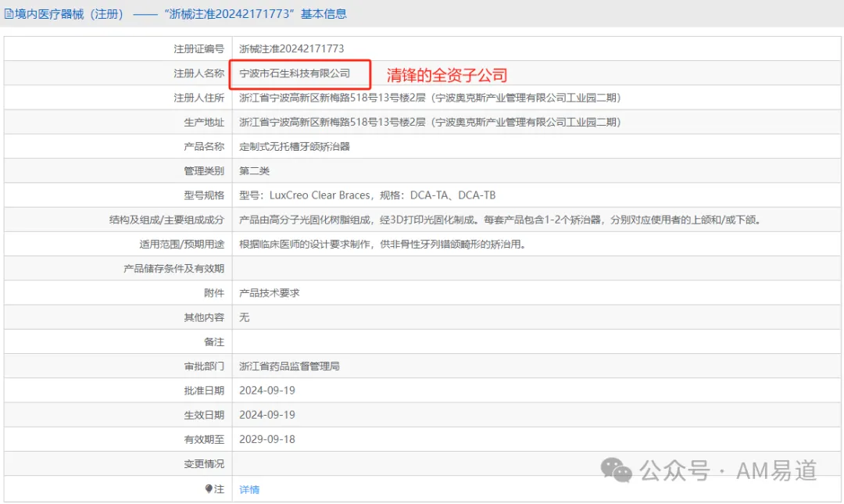Image resolution: width=844 pixels, height=504 pixels.
Task: Click the 其他内容 label
Action: coord(204,317)
